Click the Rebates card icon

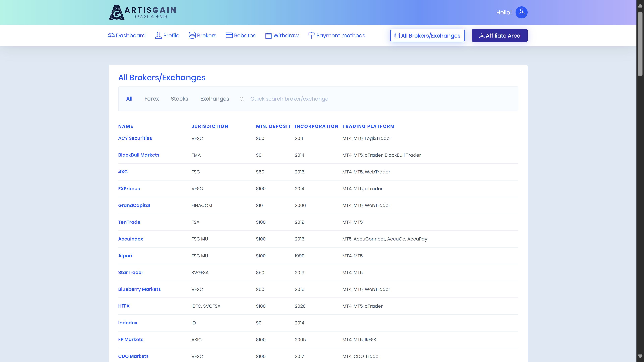pos(229,35)
